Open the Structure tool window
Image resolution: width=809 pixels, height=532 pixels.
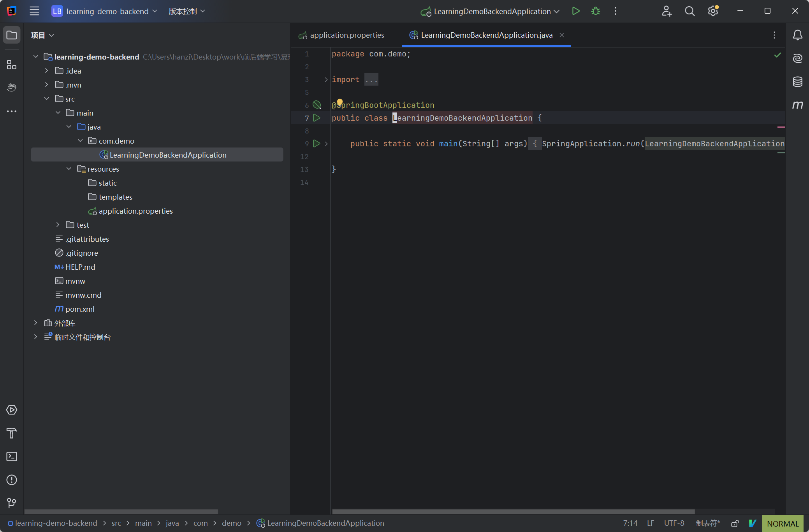click(x=12, y=65)
